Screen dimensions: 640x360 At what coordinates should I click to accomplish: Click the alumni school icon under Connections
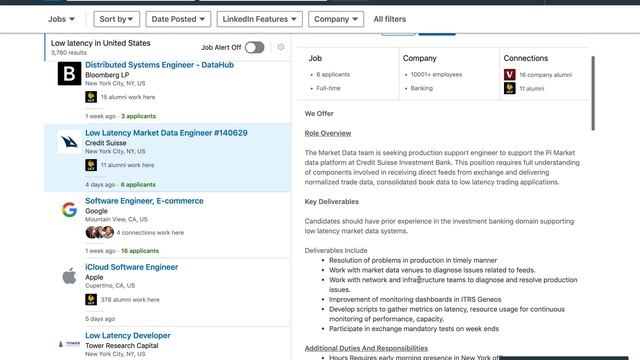point(510,88)
